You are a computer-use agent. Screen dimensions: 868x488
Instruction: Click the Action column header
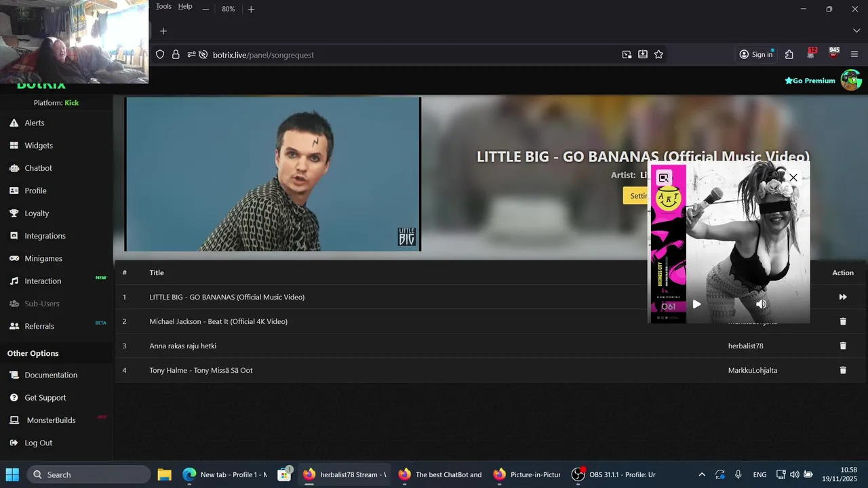point(843,272)
